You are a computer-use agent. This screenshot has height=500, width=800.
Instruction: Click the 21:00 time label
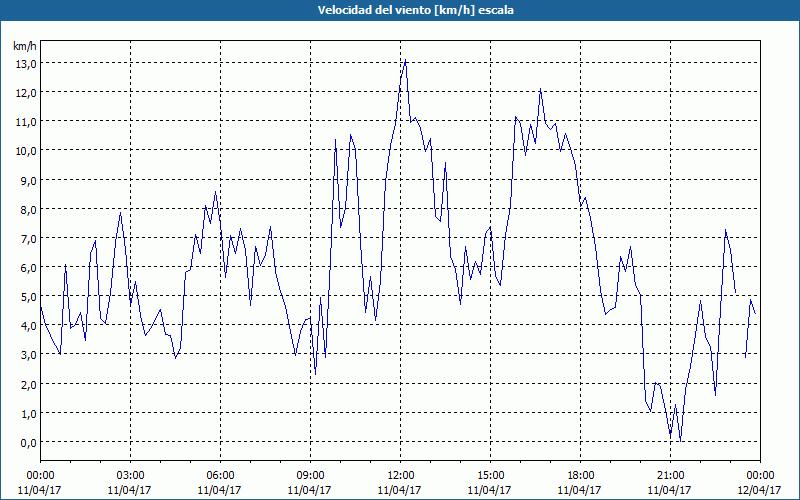[x=670, y=476]
